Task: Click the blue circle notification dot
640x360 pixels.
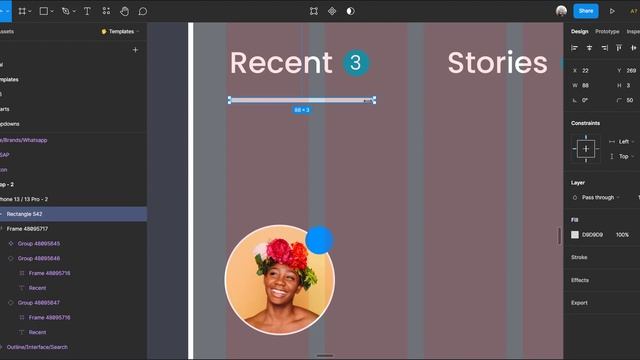Action: 320,240
